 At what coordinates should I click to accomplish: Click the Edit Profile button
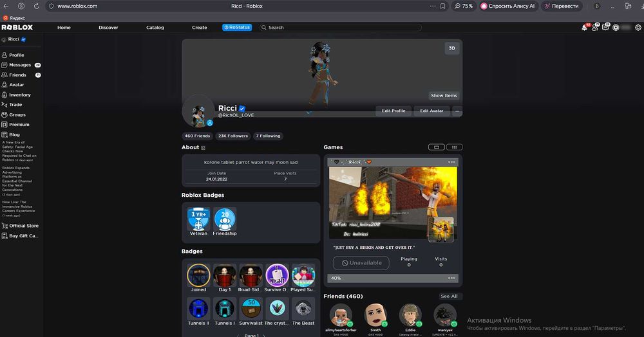pos(393,111)
